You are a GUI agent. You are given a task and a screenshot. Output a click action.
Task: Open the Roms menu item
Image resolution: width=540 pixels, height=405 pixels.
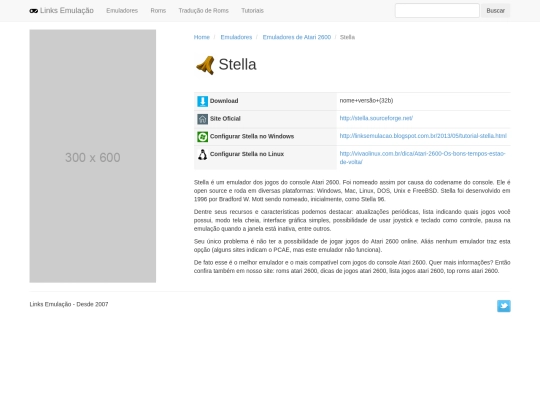click(x=158, y=11)
